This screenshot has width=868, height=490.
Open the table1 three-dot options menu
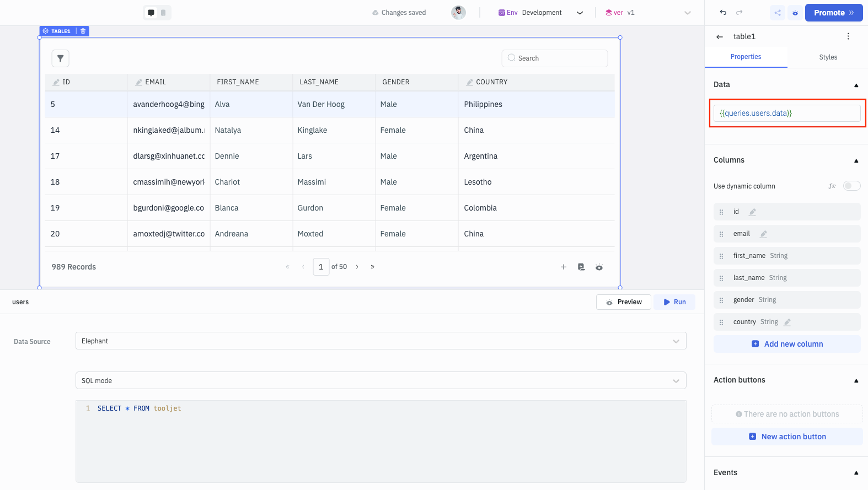[848, 36]
